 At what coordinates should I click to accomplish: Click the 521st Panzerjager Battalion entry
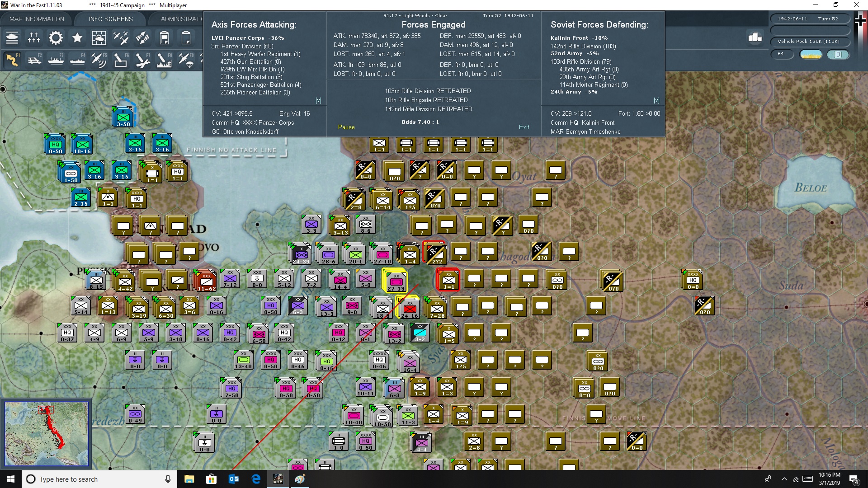[261, 84]
